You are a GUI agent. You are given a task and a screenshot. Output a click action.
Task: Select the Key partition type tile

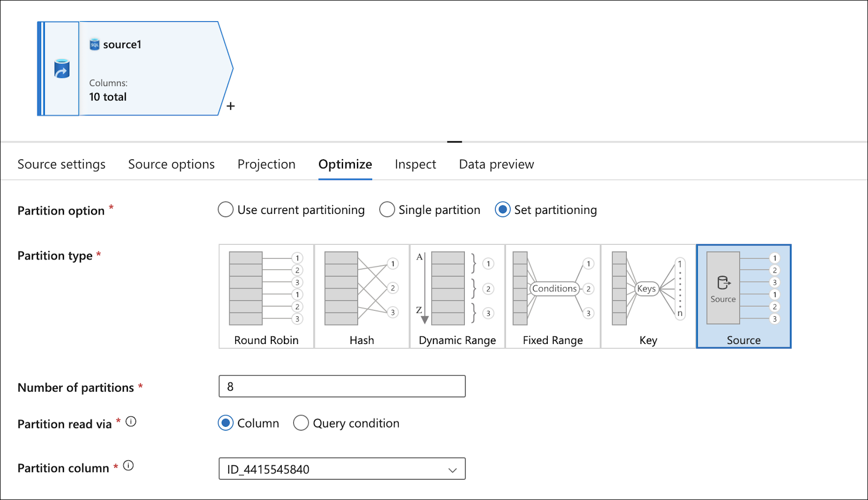point(648,296)
